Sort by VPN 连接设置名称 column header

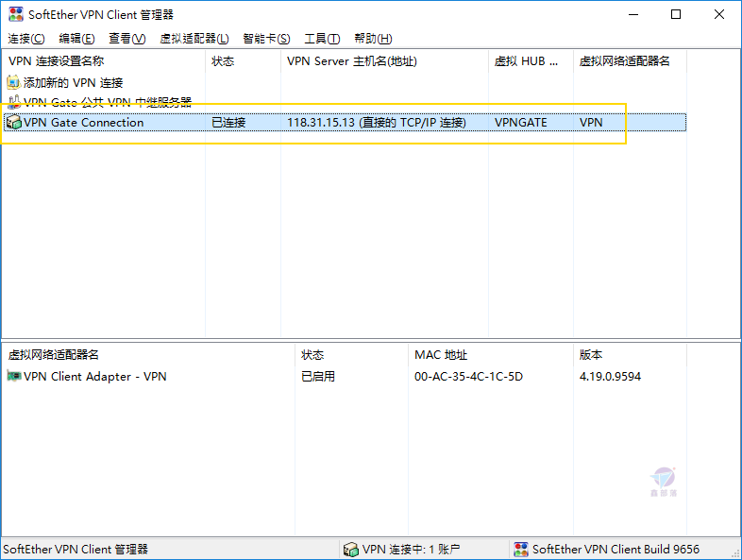click(104, 61)
